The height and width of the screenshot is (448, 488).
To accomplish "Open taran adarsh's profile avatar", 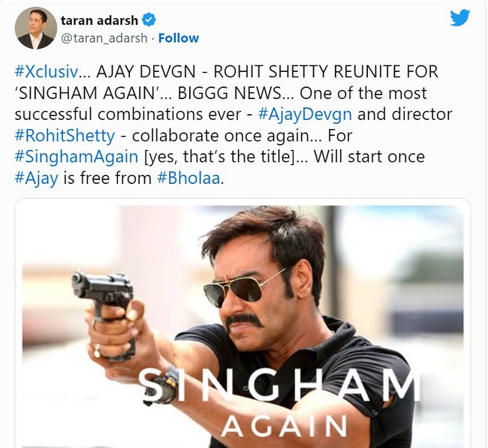I will tap(36, 29).
